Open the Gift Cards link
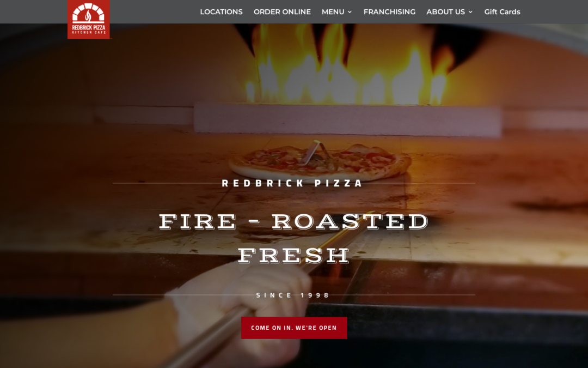 502,11
